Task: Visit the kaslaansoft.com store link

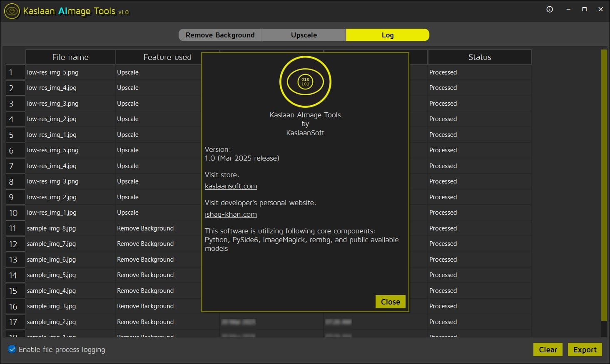Action: (x=231, y=186)
